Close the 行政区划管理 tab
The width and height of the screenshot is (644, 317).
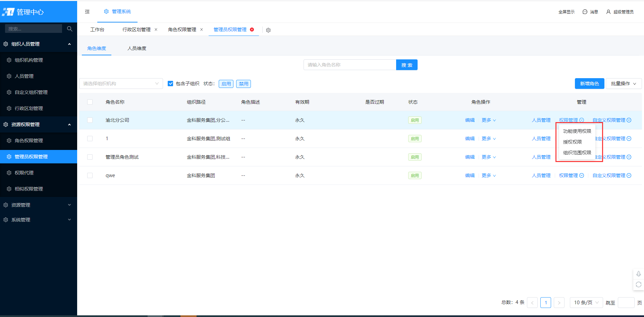[x=156, y=30]
